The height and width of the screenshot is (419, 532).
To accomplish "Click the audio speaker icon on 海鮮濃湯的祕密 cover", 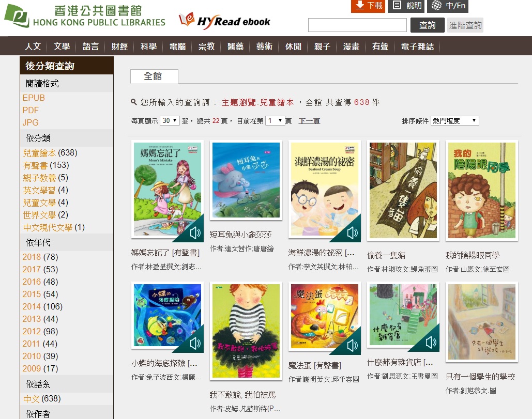I will [352, 233].
